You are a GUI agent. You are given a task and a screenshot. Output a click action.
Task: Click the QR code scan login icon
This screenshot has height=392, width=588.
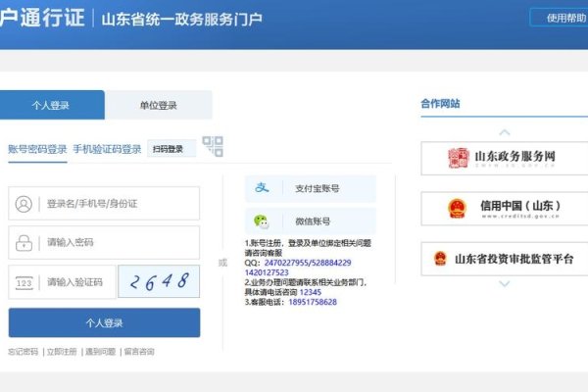point(213,146)
